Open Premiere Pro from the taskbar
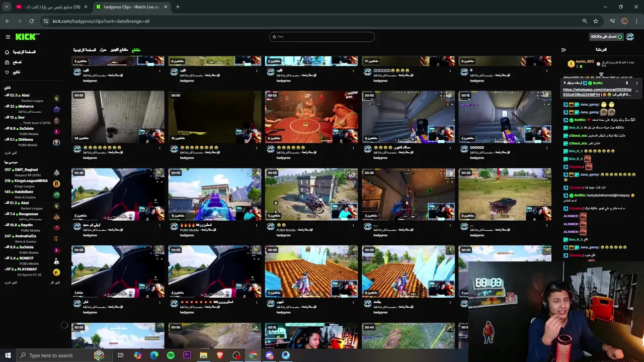 [x=187, y=355]
